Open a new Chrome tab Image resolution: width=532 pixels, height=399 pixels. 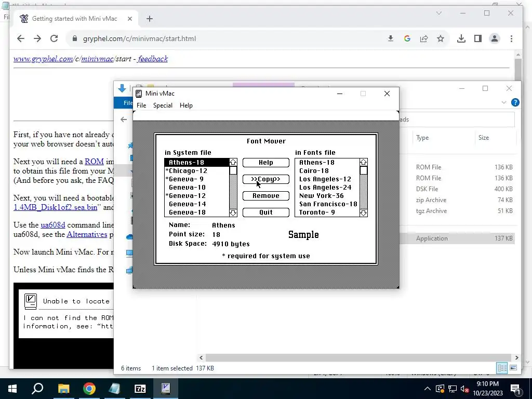click(x=150, y=19)
